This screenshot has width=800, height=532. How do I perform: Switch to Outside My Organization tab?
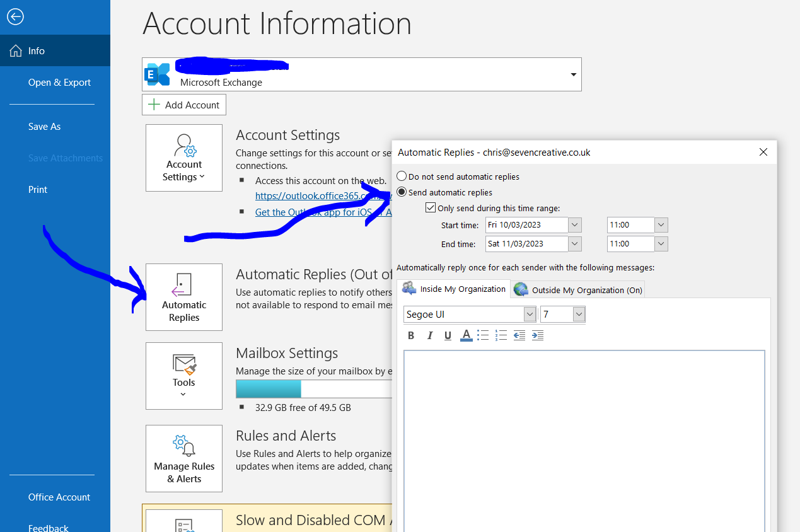577,290
